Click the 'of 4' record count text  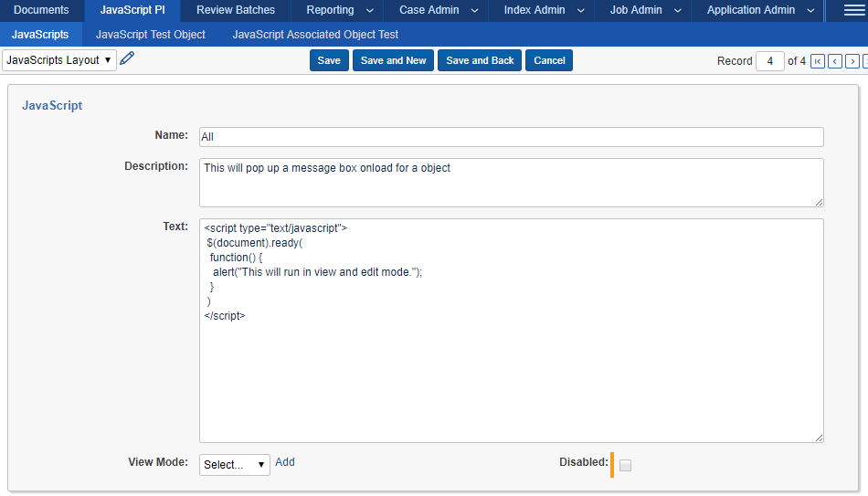pos(797,61)
